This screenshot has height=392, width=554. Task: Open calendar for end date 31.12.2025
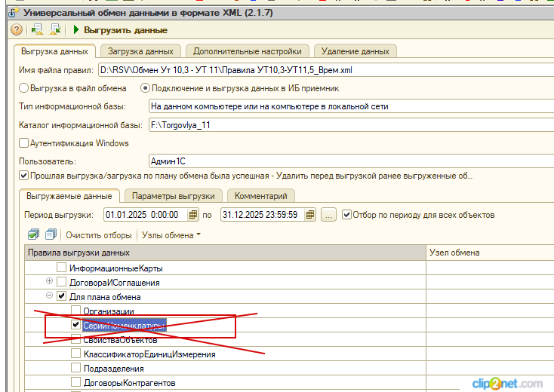tap(310, 215)
